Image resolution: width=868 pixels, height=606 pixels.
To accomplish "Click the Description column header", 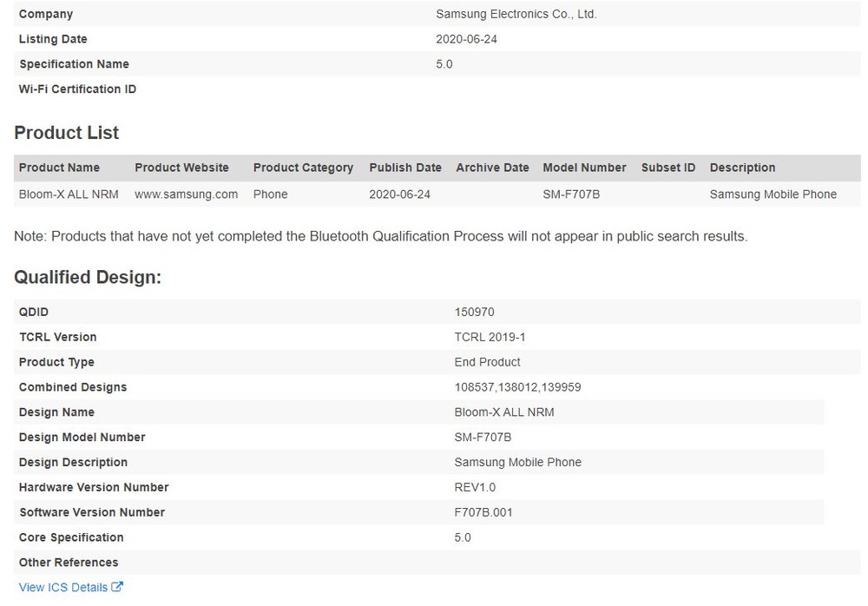I will pos(742,168).
